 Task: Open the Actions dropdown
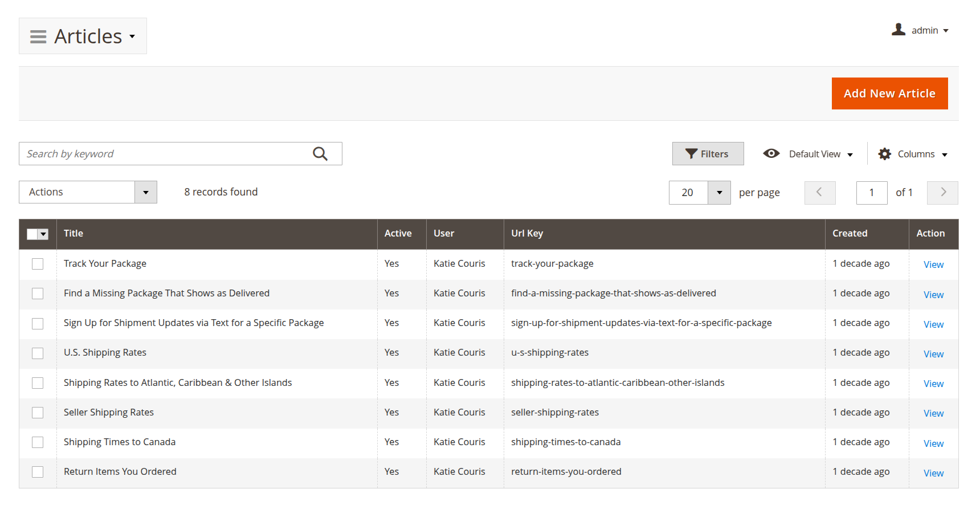[x=88, y=192]
